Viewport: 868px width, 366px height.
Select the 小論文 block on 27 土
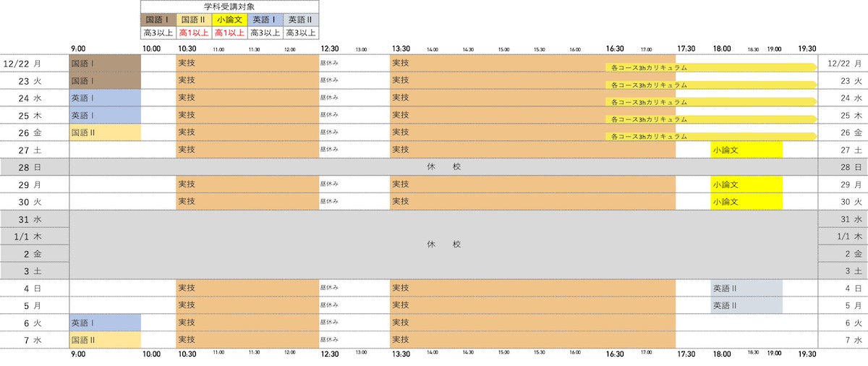(x=746, y=150)
